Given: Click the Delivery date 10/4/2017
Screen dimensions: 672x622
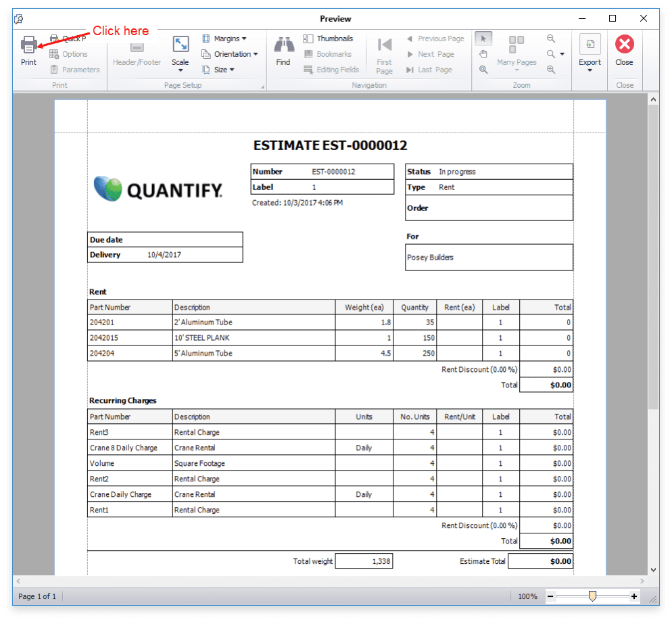Looking at the screenshot, I should tap(164, 255).
